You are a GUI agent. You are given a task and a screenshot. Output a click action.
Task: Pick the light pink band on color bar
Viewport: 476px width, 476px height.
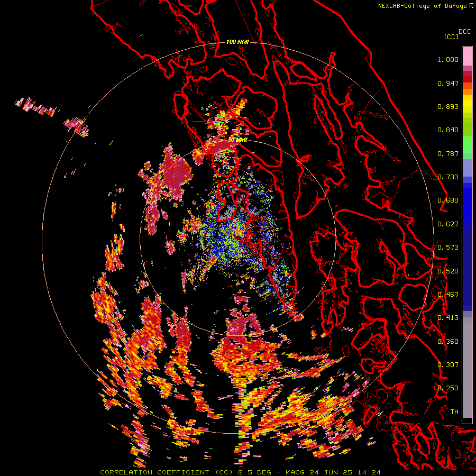[x=467, y=56]
